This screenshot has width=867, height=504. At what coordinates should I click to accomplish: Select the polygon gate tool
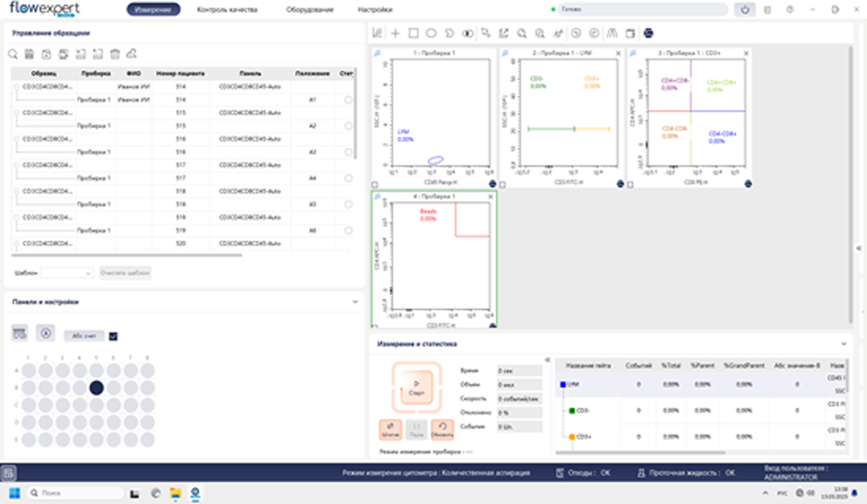(449, 33)
